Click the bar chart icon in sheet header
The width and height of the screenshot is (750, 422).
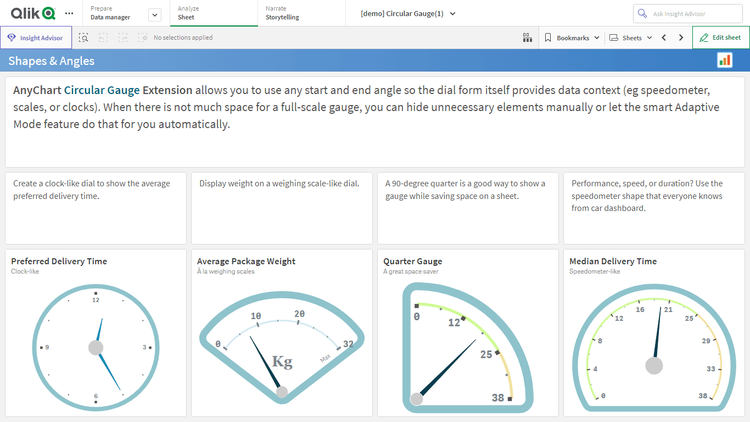[725, 61]
